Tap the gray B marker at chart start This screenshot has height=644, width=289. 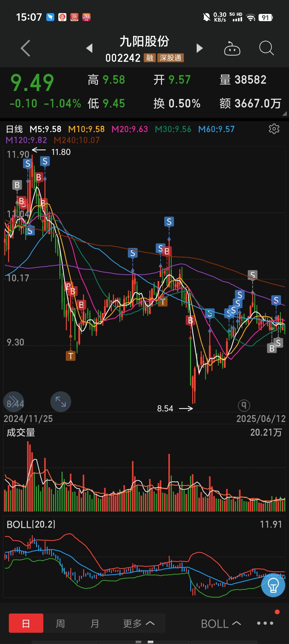pyautogui.click(x=17, y=185)
